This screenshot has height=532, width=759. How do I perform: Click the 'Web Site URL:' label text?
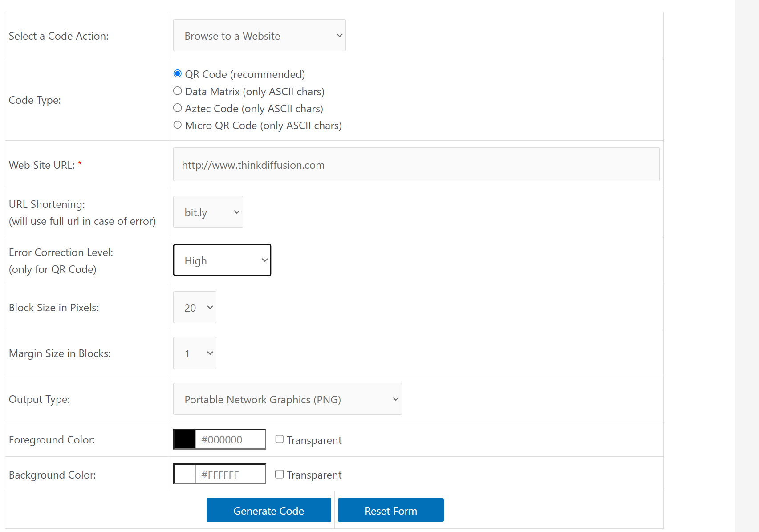(42, 165)
